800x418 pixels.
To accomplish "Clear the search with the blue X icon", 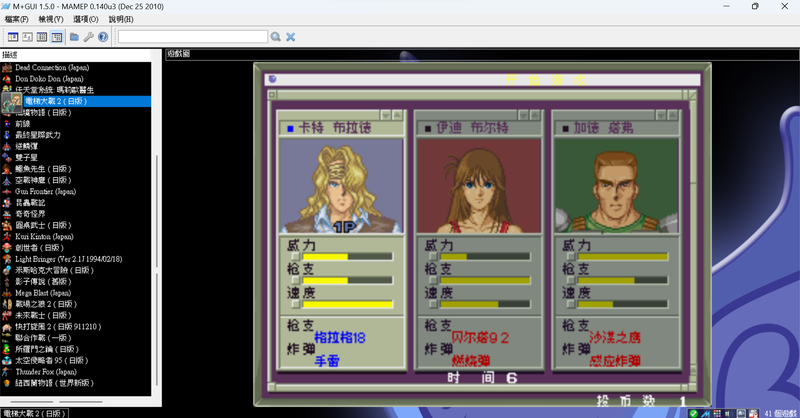I will tap(290, 37).
